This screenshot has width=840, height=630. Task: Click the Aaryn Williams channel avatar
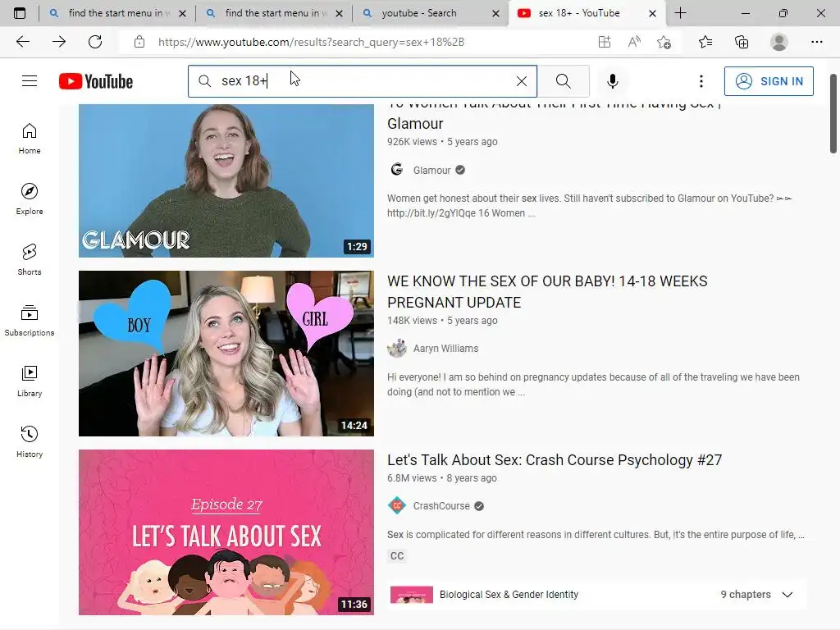pyautogui.click(x=396, y=348)
